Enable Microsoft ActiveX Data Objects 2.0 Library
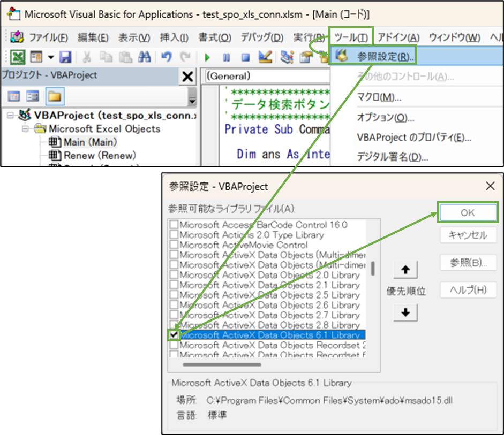 pos(174,276)
